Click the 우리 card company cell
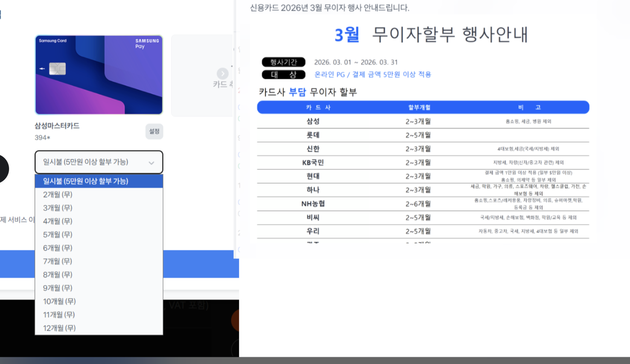The height and width of the screenshot is (364, 630). (313, 231)
